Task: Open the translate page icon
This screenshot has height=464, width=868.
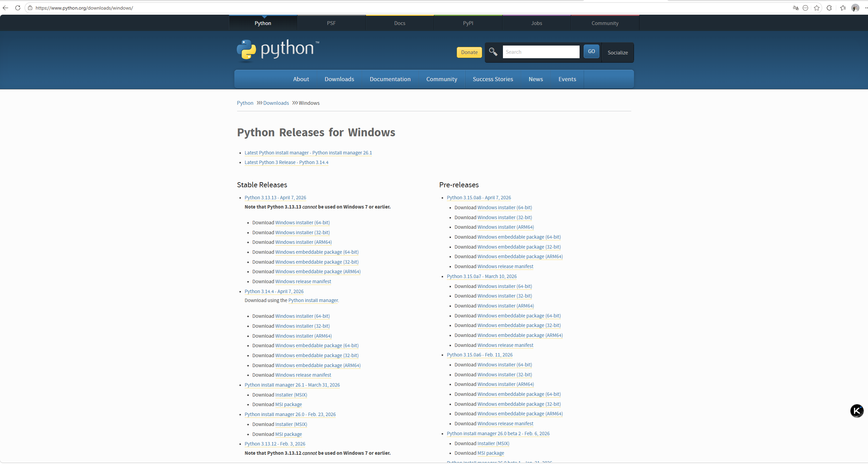Action: [x=795, y=8]
